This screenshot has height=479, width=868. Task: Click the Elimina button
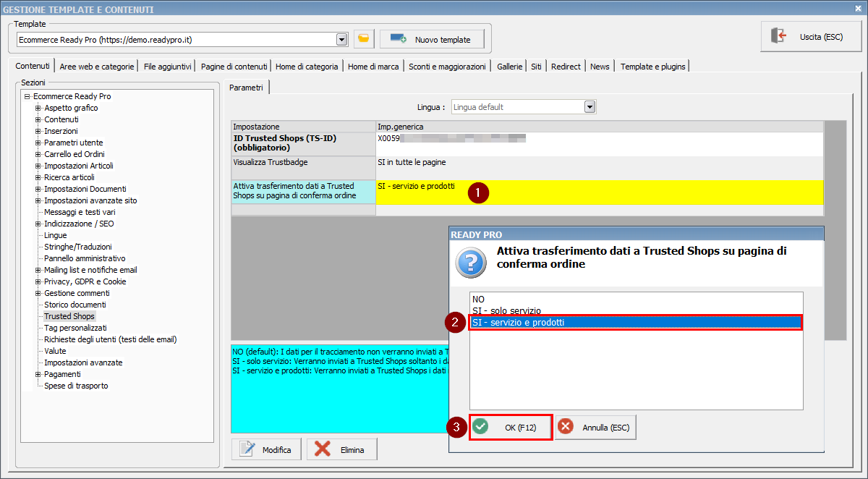coord(342,449)
